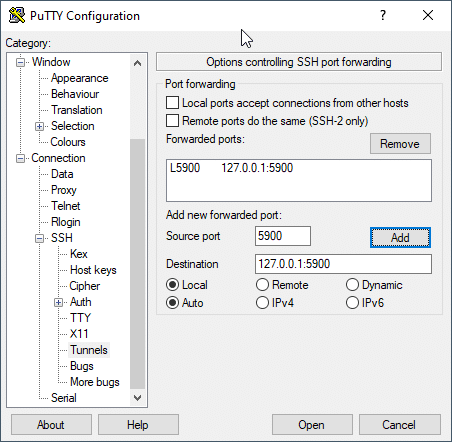Collapse the Connection tree node
The image size is (452, 442).
(20, 158)
